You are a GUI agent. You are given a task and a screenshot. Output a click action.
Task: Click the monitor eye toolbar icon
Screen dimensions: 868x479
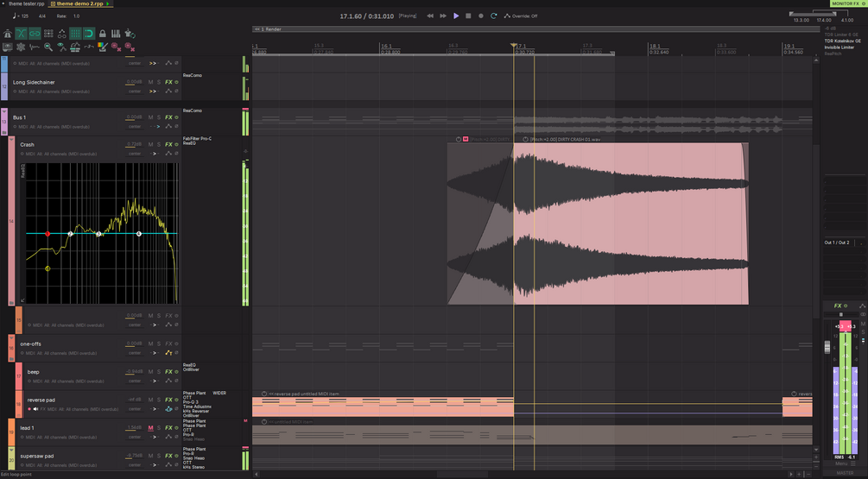click(7, 47)
